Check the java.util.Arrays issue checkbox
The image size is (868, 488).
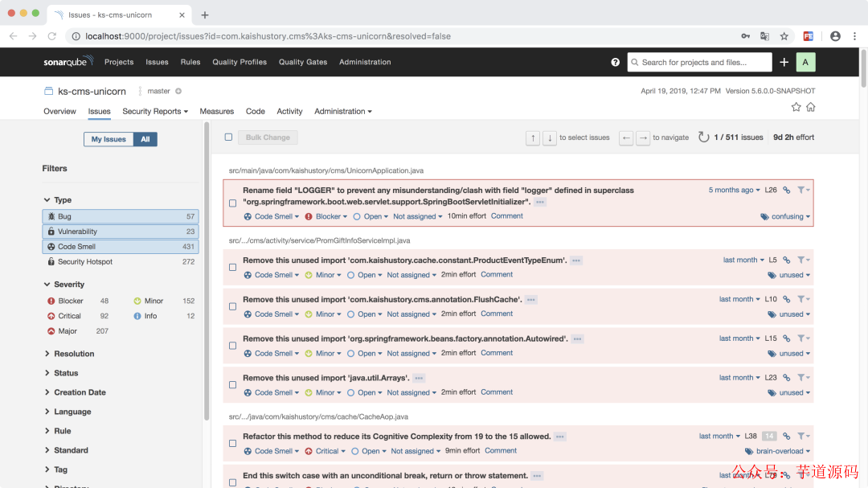pyautogui.click(x=232, y=385)
